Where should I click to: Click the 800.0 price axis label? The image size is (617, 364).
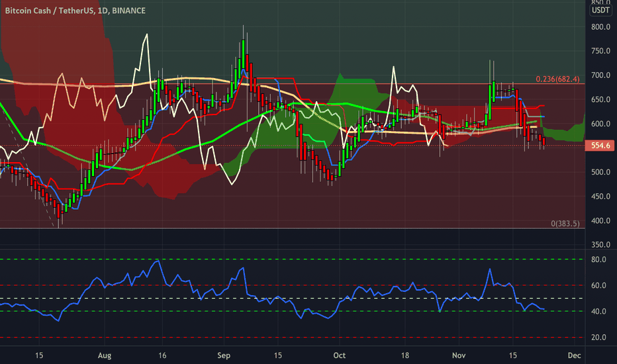pyautogui.click(x=600, y=26)
